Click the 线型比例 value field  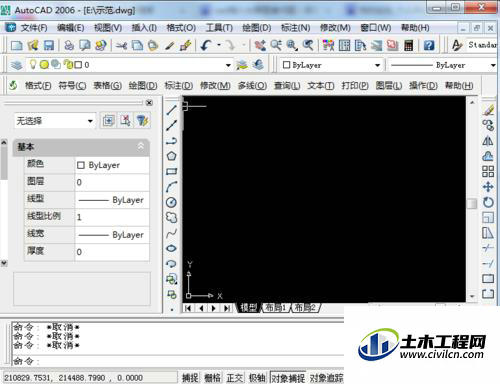click(112, 217)
